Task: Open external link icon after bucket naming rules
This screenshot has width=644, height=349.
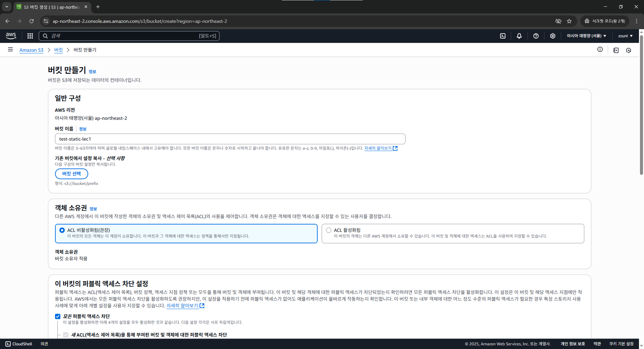Action: [x=395, y=148]
